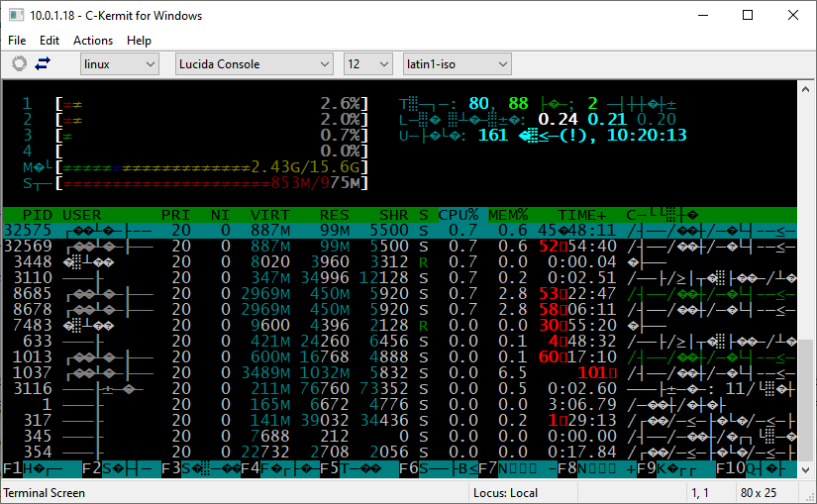Click the gear settings toolbar icon

(x=19, y=64)
